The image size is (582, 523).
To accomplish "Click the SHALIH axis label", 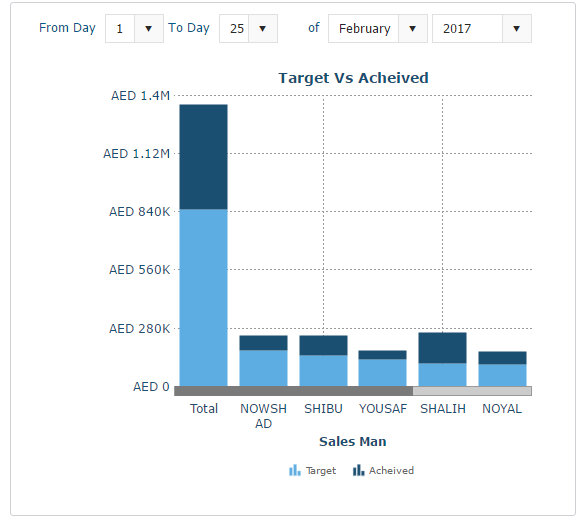I will 442,409.
